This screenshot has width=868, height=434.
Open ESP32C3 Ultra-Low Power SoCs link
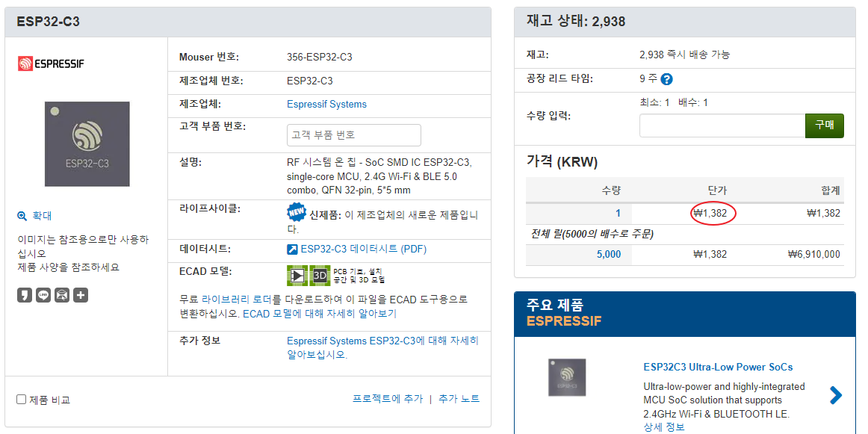point(718,367)
